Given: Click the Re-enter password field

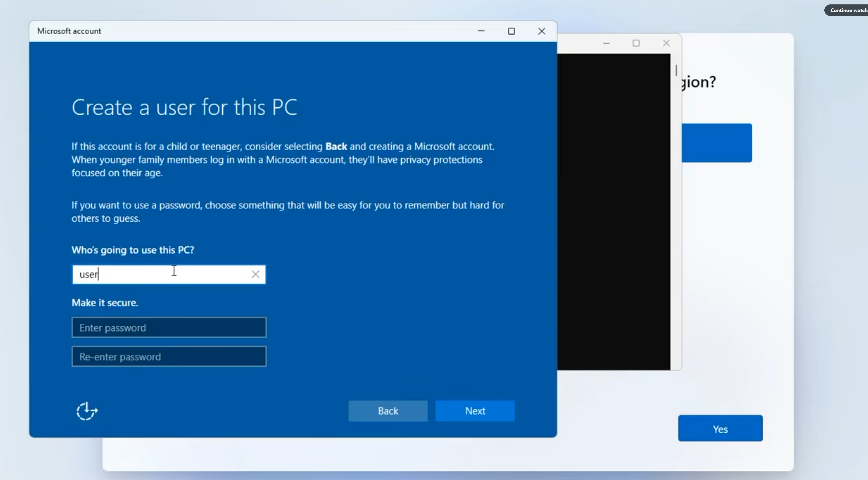Looking at the screenshot, I should [169, 356].
